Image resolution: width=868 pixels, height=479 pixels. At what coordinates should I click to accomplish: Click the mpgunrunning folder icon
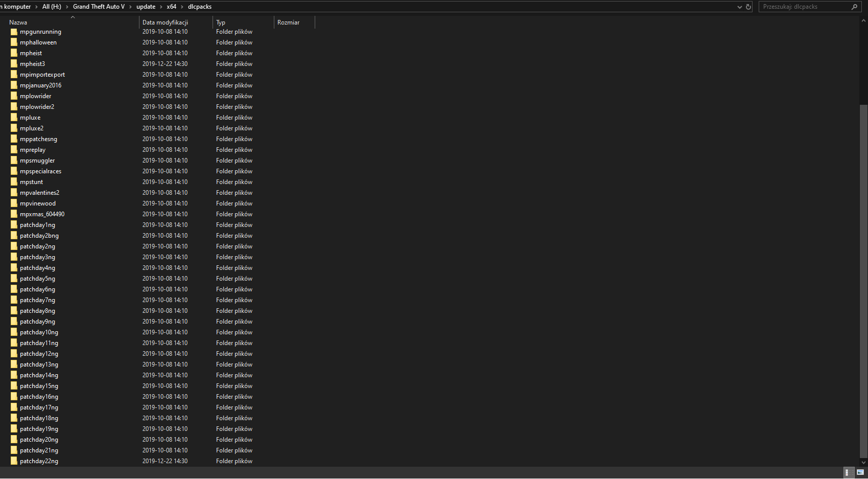point(14,32)
